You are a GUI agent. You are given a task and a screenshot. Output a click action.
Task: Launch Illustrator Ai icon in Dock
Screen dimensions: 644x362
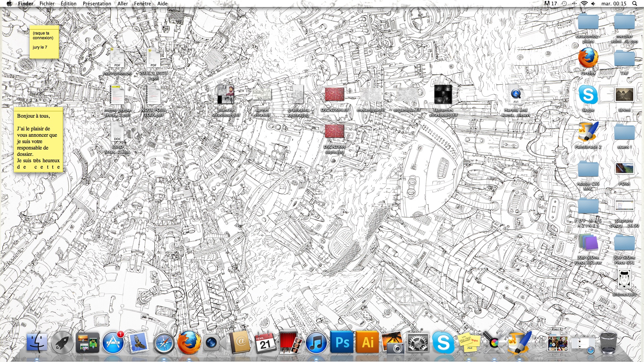[x=368, y=343]
